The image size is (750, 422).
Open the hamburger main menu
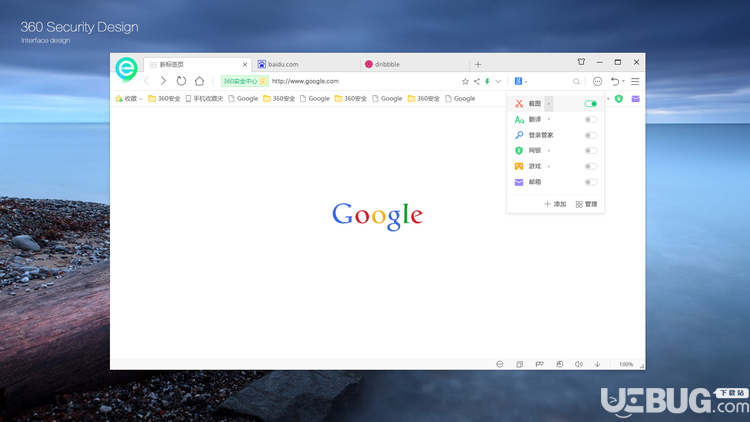click(x=635, y=81)
